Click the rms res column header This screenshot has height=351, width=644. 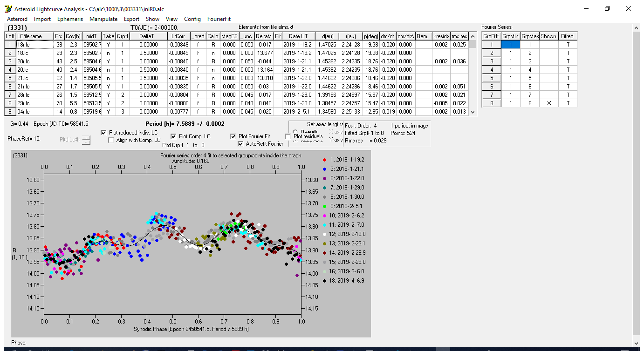click(459, 36)
